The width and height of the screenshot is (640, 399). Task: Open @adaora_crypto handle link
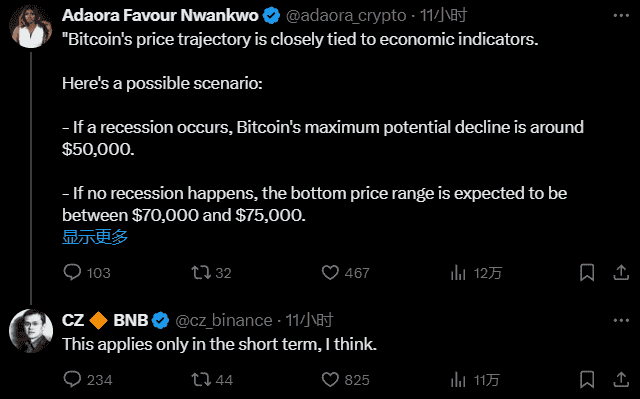coord(346,16)
